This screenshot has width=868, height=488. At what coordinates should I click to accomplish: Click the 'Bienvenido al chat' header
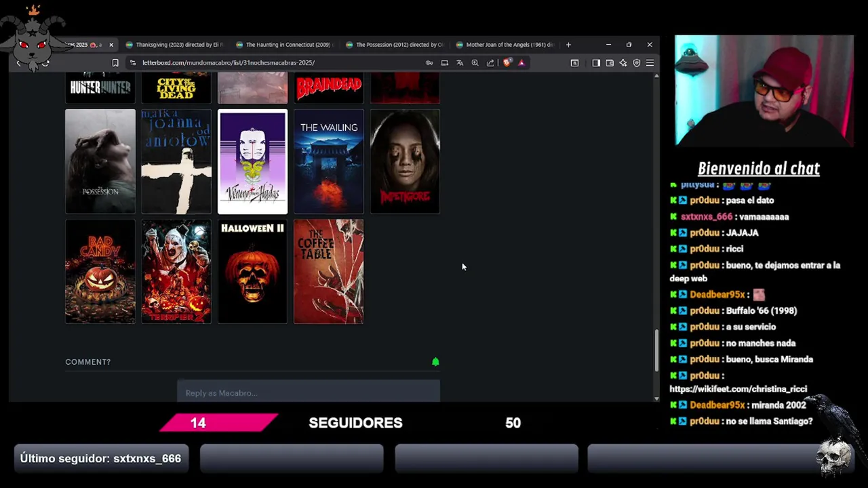coord(759,169)
